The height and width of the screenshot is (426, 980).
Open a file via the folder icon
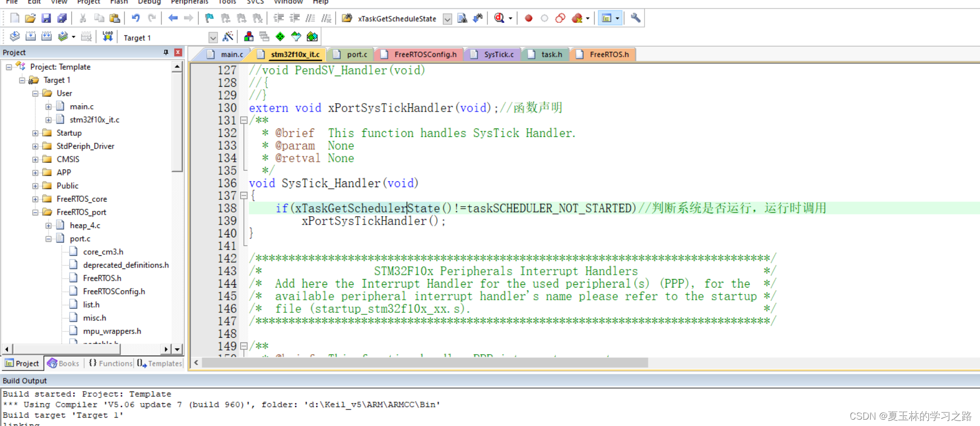(30, 18)
